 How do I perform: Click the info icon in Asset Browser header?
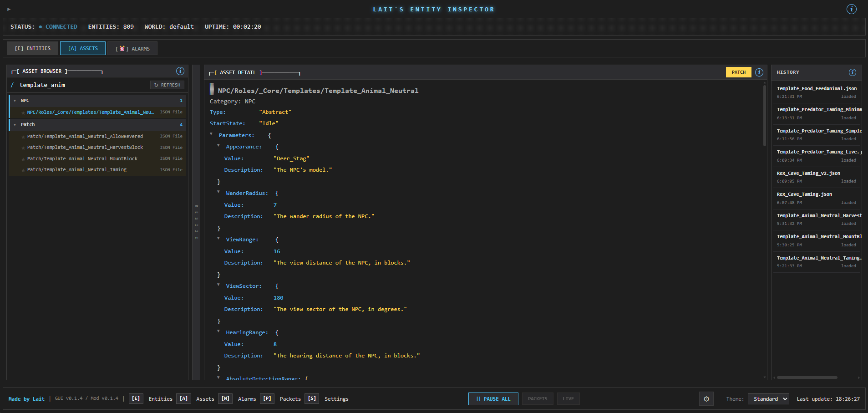coord(180,71)
